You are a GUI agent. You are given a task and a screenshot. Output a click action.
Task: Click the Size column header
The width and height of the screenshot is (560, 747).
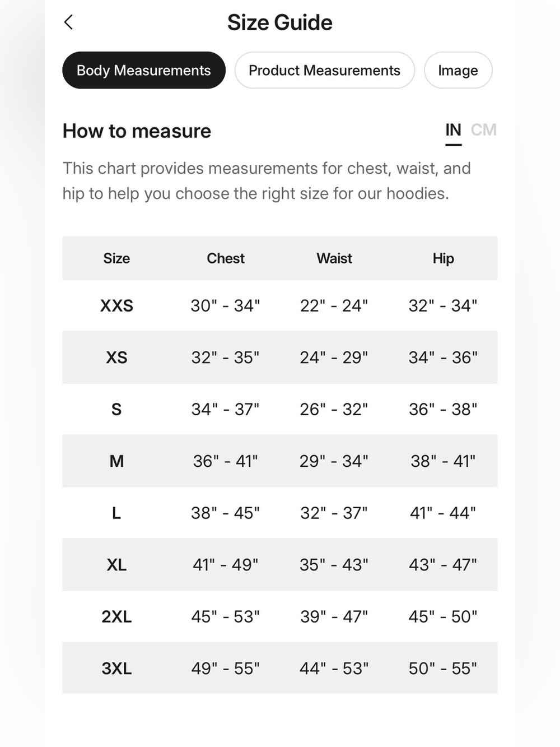pyautogui.click(x=116, y=258)
